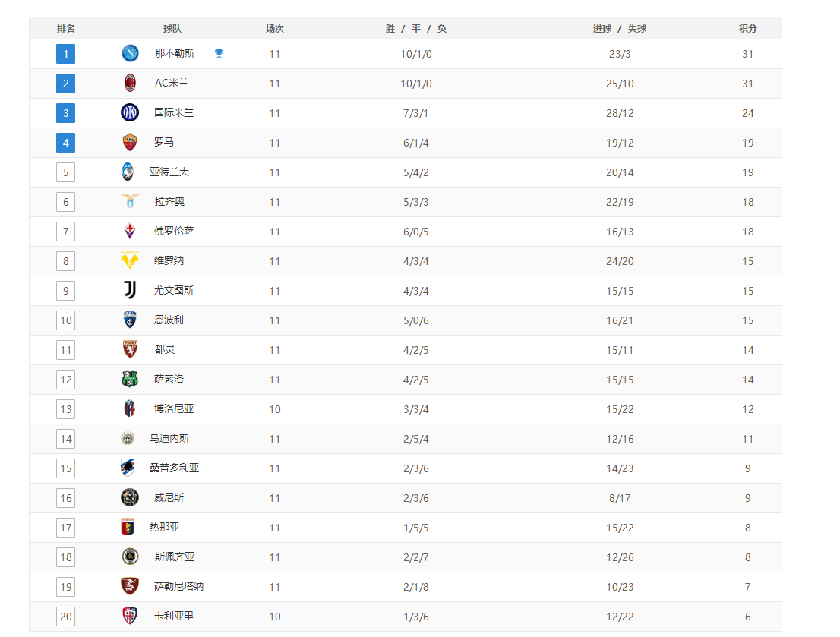
Task: Select the rank 20 box for 卡利亚里
Action: tap(66, 617)
